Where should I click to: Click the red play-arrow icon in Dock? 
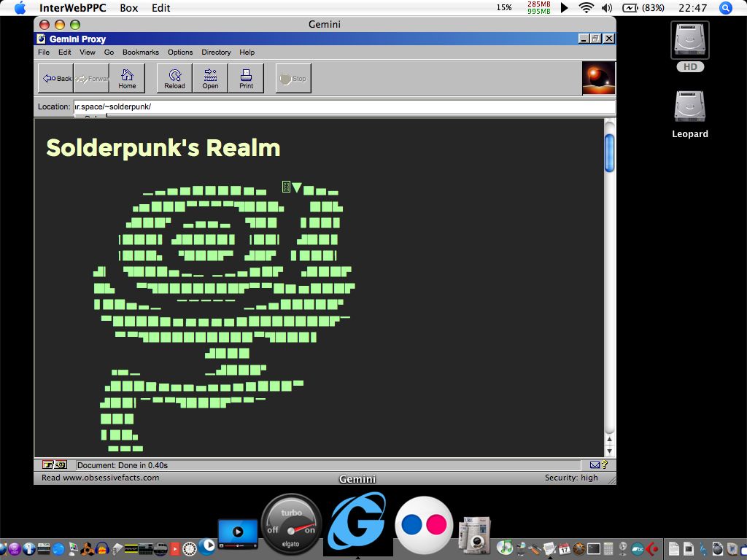pyautogui.click(x=175, y=549)
